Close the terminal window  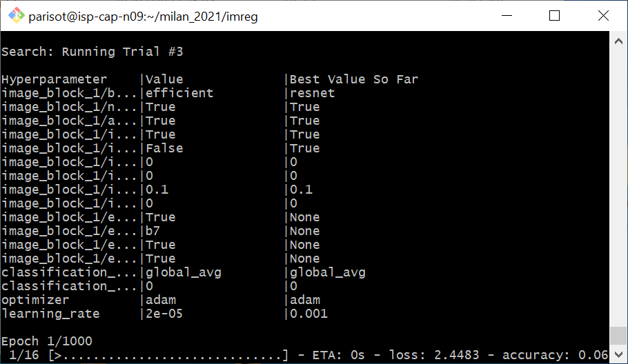[x=603, y=16]
